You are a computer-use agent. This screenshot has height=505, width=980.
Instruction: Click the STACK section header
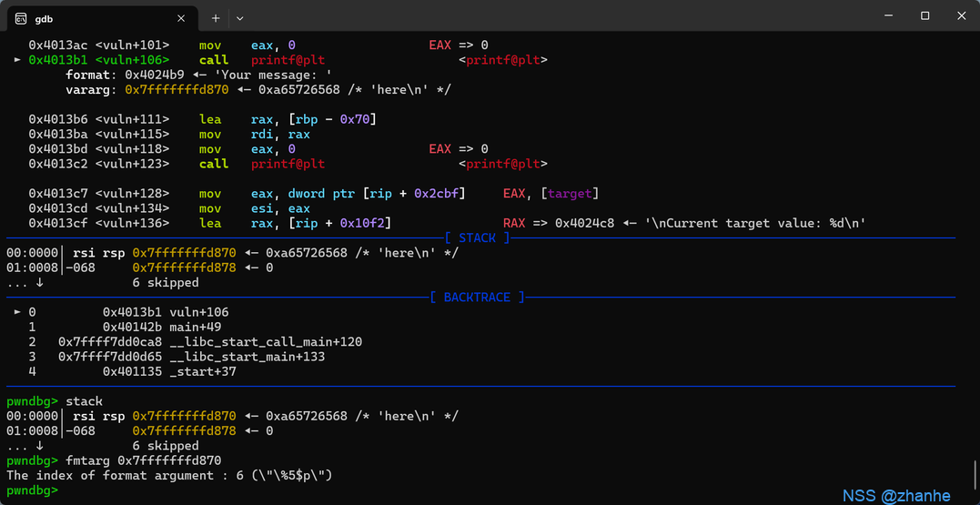477,238
